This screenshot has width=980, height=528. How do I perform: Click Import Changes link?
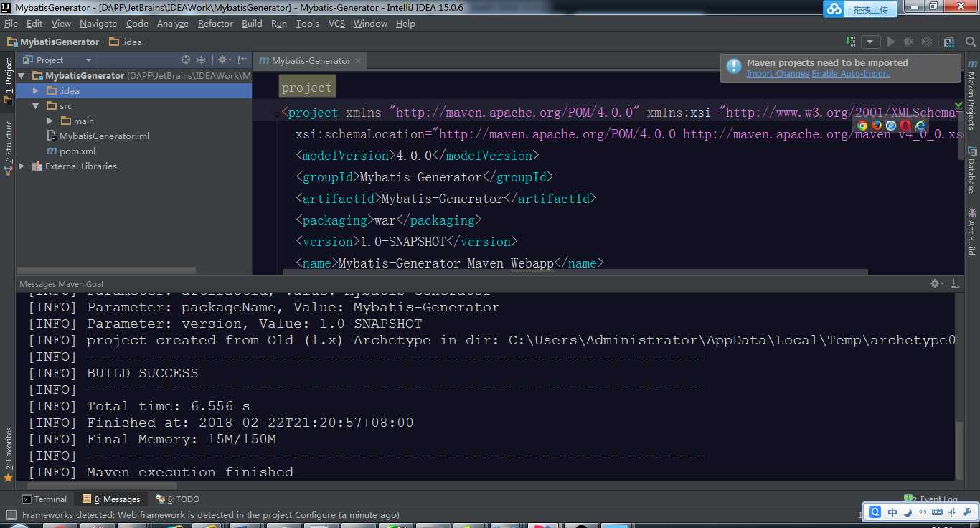click(x=778, y=74)
